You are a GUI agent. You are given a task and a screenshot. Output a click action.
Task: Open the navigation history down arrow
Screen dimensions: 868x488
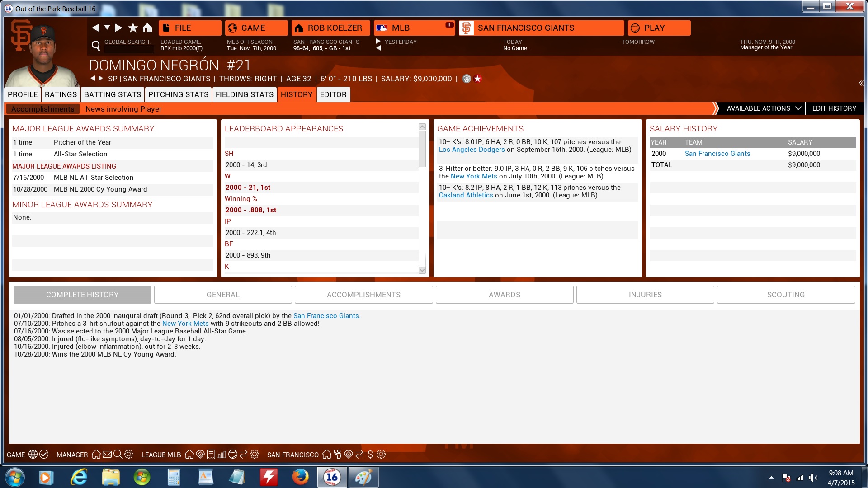tap(107, 28)
